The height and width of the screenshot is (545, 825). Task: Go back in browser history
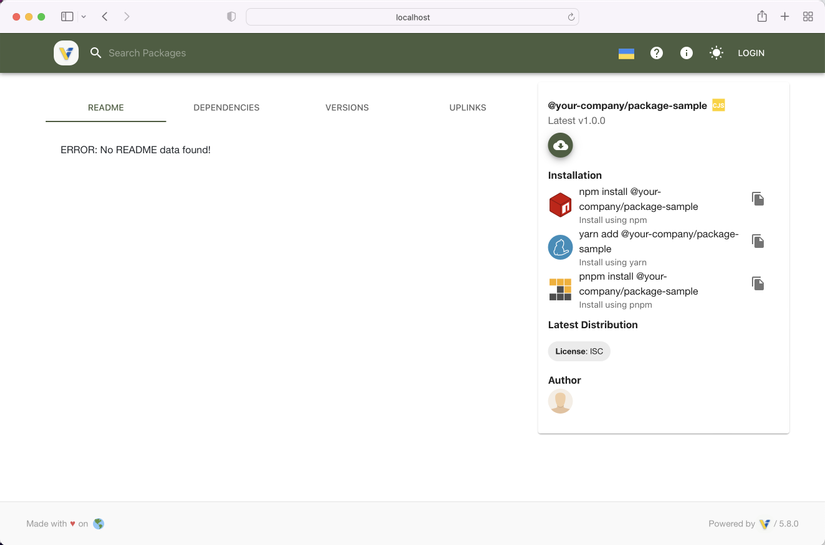[105, 17]
